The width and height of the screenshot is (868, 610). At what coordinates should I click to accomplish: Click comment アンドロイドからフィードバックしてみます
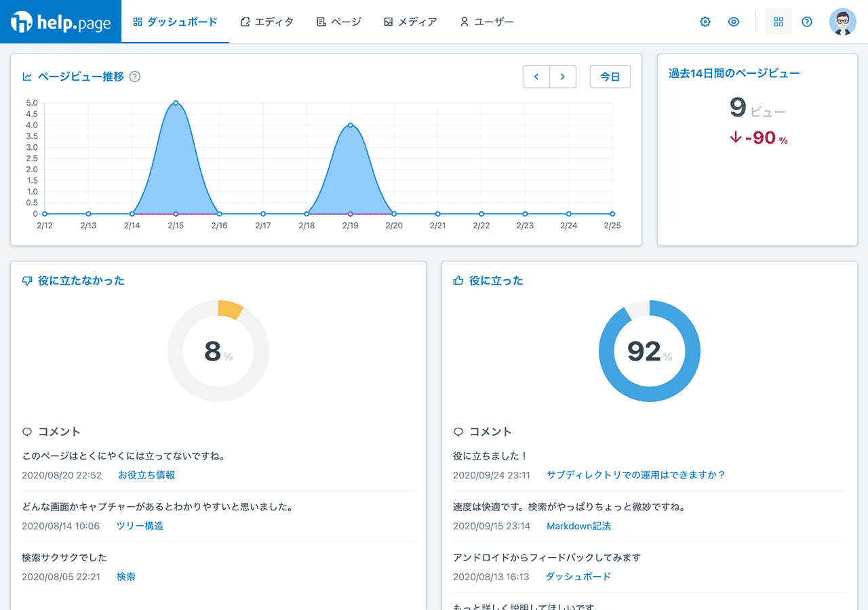(x=547, y=558)
